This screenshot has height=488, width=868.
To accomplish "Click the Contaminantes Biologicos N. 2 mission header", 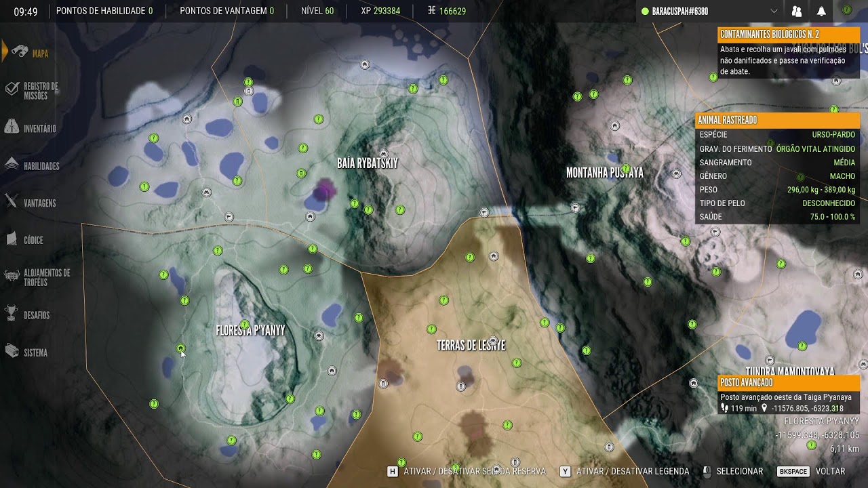I will 789,35.
